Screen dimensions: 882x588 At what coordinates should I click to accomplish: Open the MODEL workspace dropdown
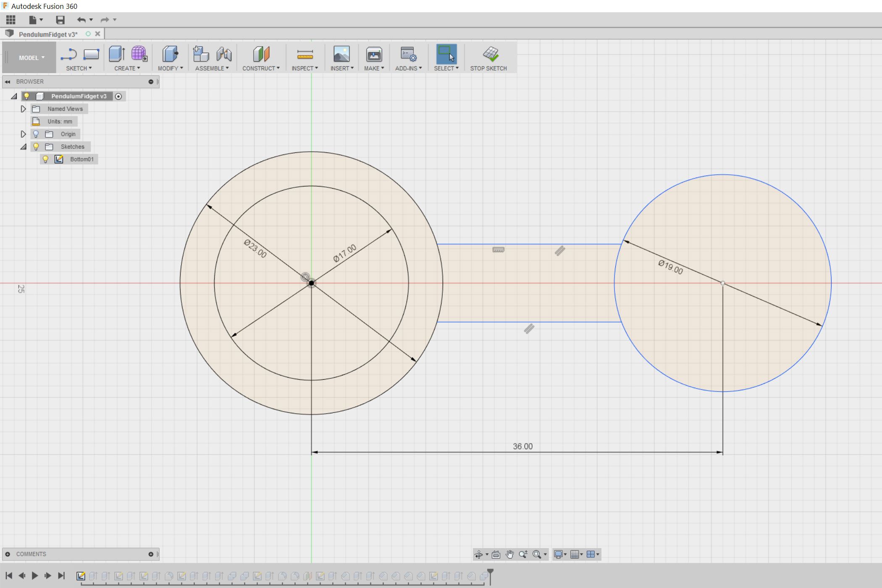31,58
